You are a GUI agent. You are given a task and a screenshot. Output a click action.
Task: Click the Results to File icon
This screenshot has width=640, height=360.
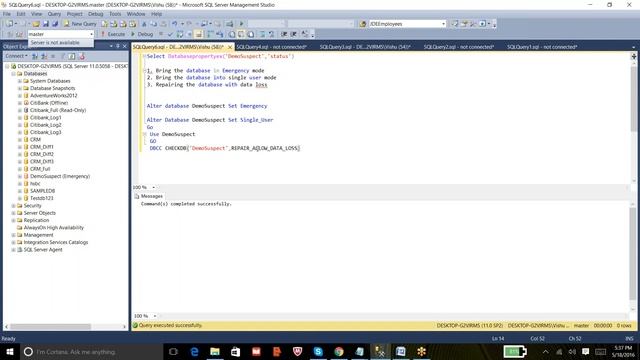tap(251, 34)
